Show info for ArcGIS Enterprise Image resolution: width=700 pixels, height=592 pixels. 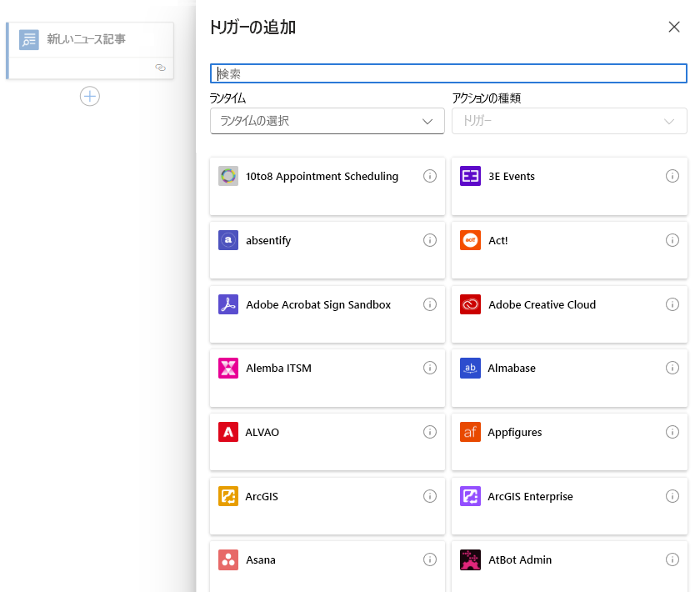pyautogui.click(x=672, y=496)
